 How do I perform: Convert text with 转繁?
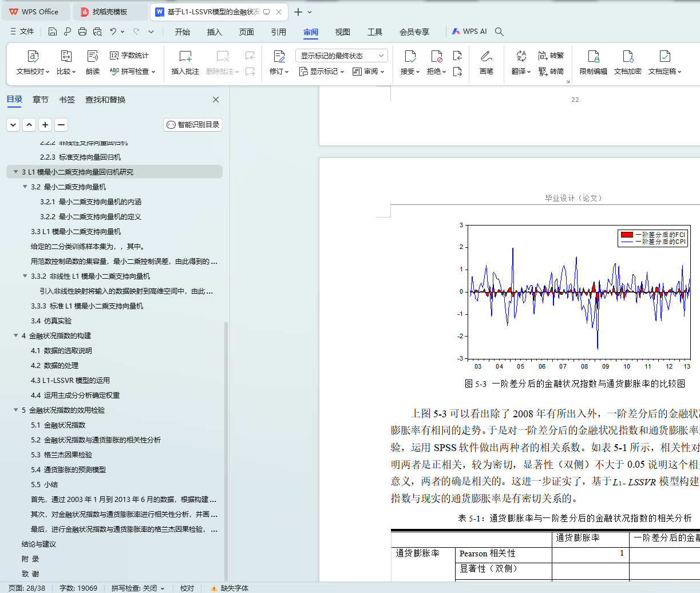[x=551, y=56]
